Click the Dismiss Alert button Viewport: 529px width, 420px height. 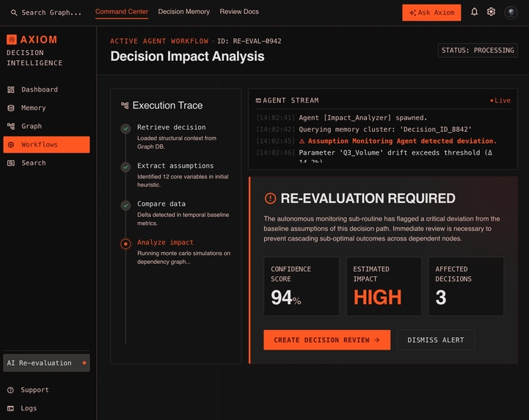[436, 340]
